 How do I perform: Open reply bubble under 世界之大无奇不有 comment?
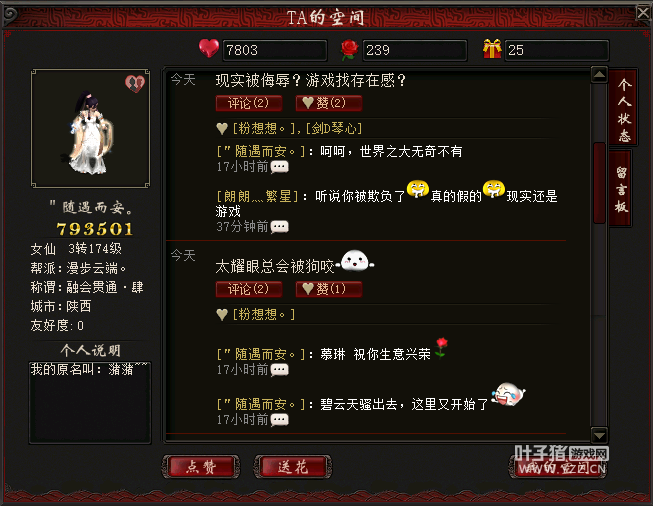click(x=279, y=167)
